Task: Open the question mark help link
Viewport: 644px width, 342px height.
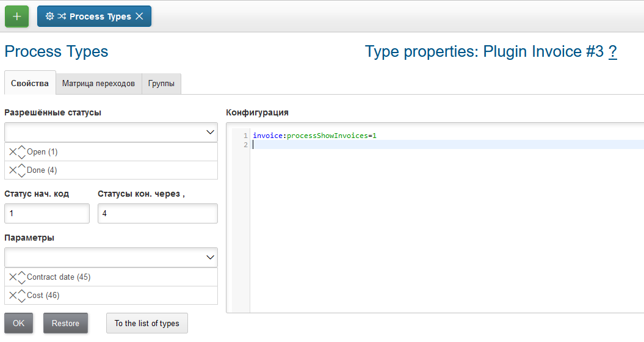Action: (x=612, y=52)
